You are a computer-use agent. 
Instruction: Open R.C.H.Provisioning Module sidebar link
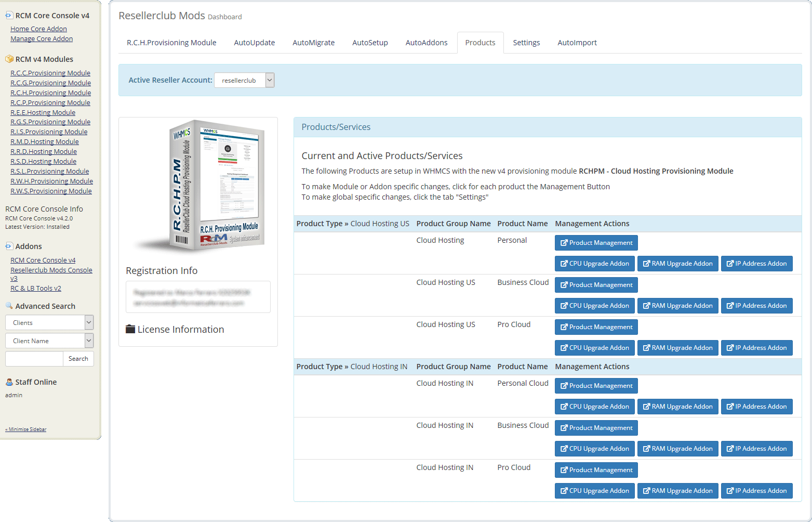point(50,93)
